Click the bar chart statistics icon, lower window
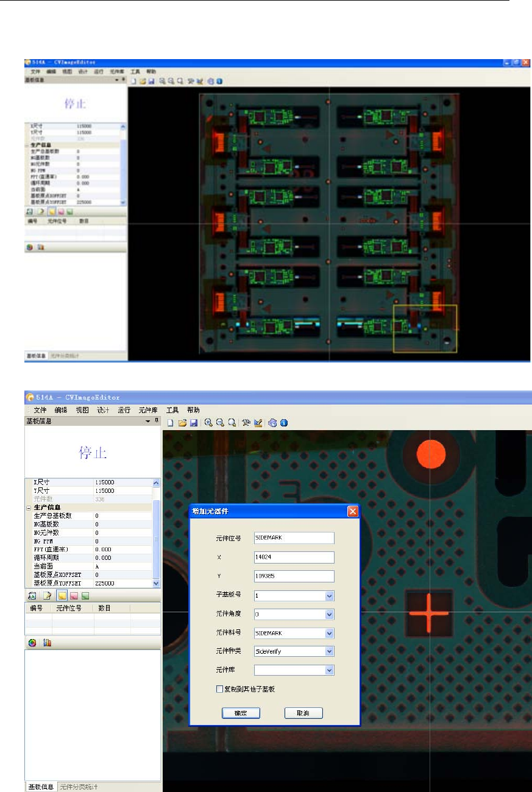 48,643
